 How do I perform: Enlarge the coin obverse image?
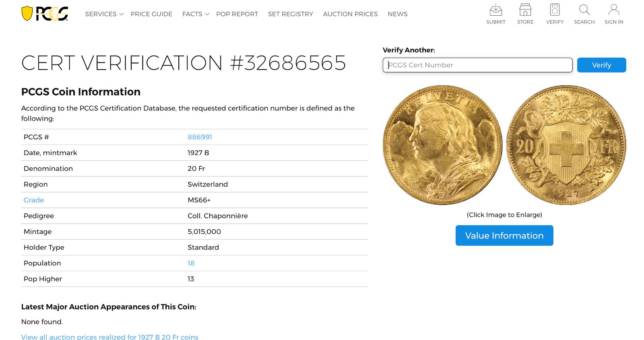442,145
